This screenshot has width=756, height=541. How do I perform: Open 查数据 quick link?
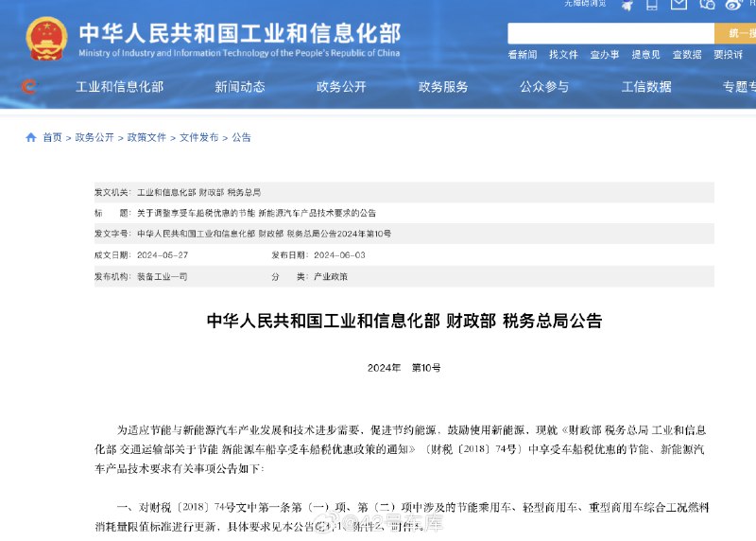tap(687, 55)
